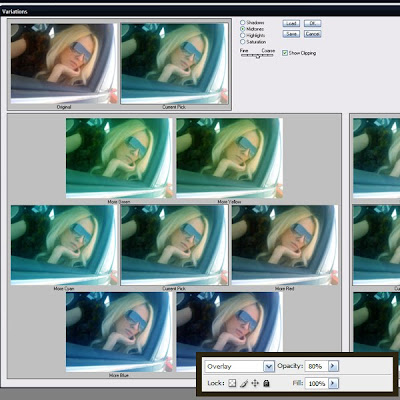The height and width of the screenshot is (400, 400).
Task: Click the Original image thumbnail
Action: pos(64,63)
